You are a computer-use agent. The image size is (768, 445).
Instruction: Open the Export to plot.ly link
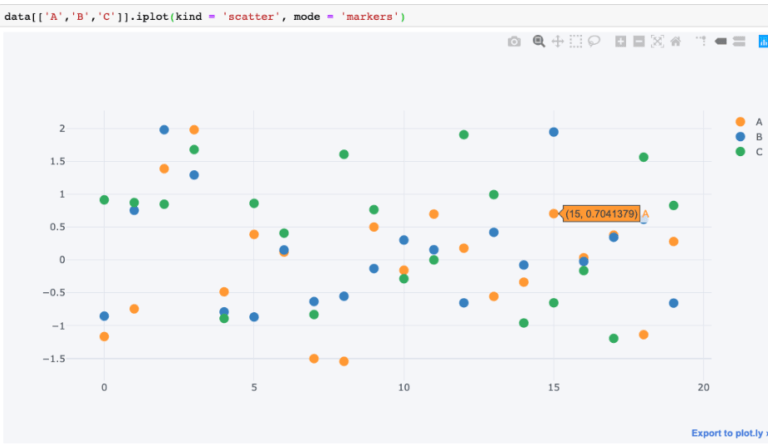[728, 433]
